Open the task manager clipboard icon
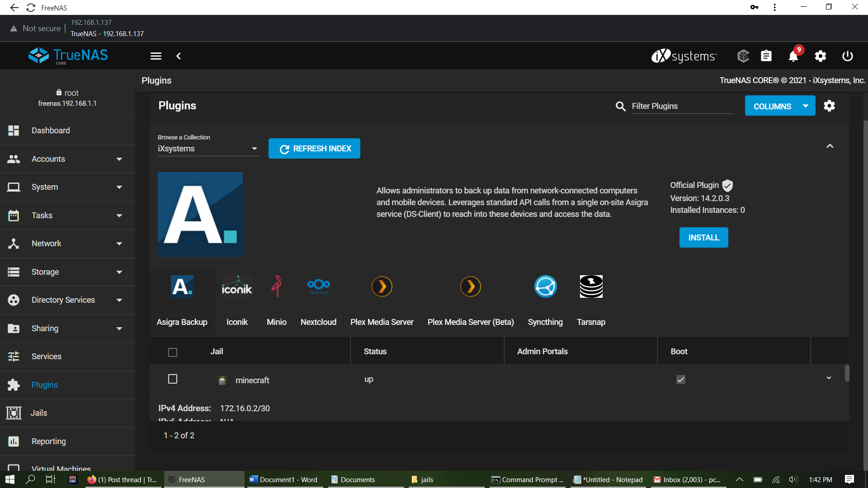Viewport: 868px width, 488px height. point(766,56)
